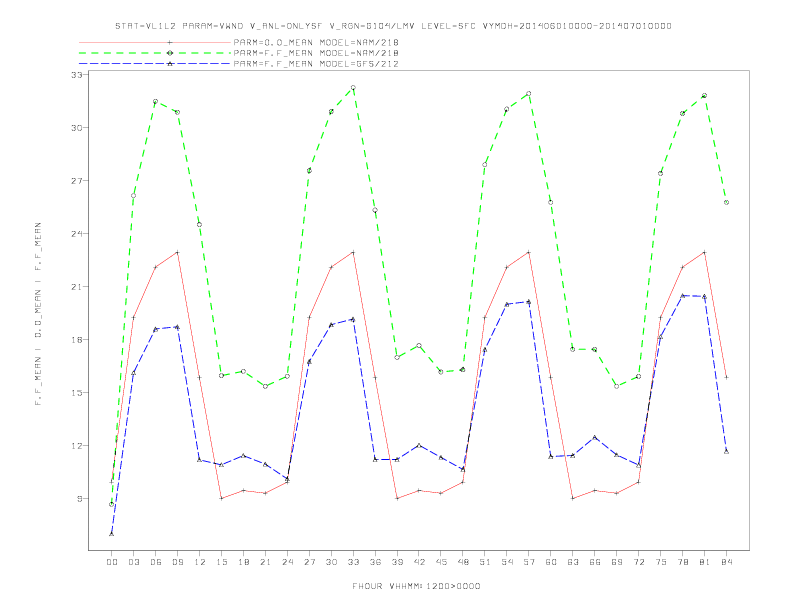Click x-axis forecast hour label 09
792x612 pixels.
(x=177, y=562)
